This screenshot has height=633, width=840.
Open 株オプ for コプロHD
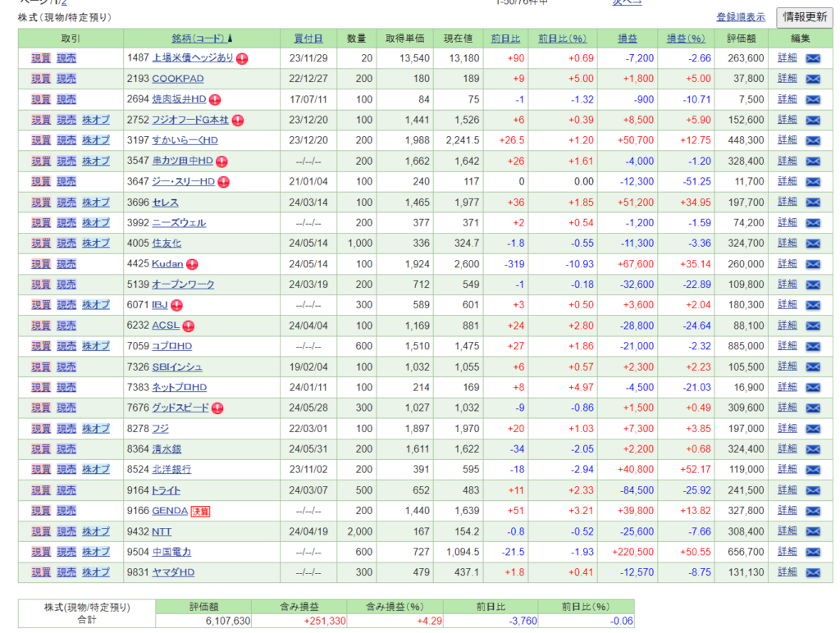95,346
